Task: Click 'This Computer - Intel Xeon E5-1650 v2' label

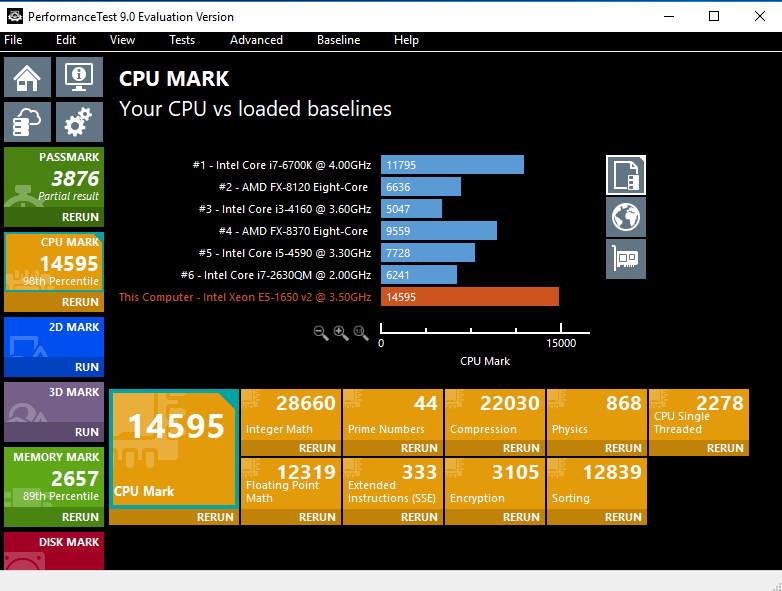Action: [x=245, y=297]
